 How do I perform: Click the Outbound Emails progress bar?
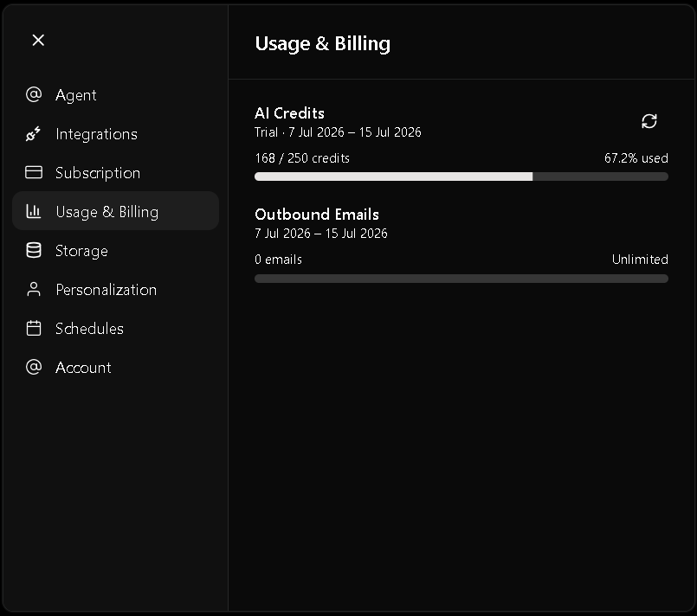[461, 279]
